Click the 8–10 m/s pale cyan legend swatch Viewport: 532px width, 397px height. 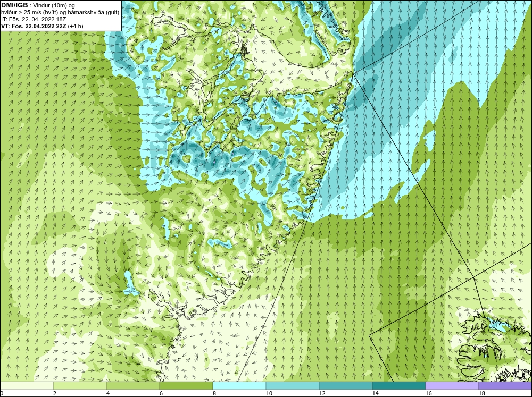click(239, 386)
